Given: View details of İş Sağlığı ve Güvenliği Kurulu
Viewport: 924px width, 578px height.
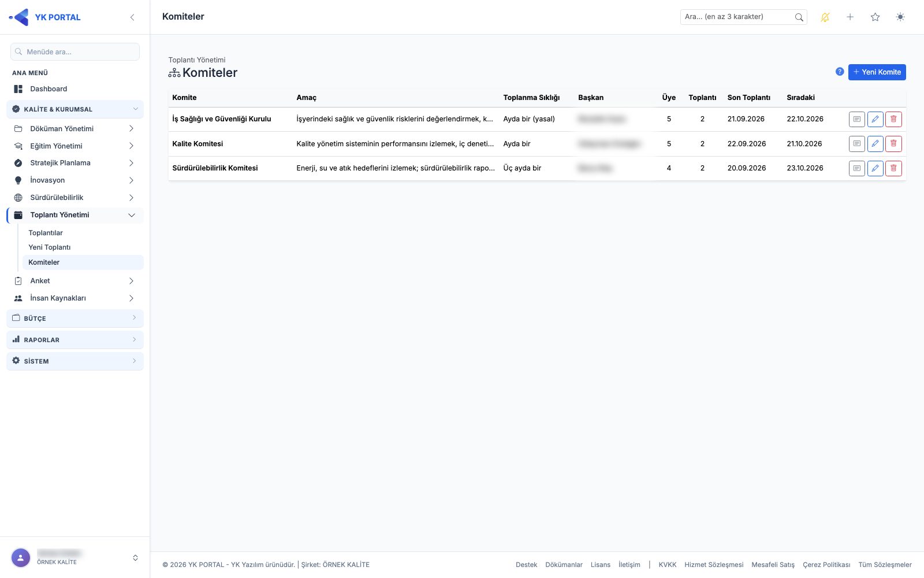Looking at the screenshot, I should (x=857, y=119).
